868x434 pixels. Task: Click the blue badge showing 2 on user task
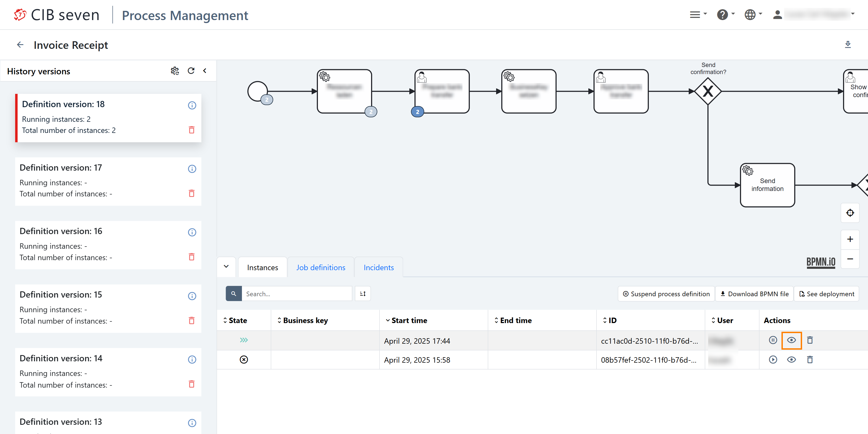417,112
